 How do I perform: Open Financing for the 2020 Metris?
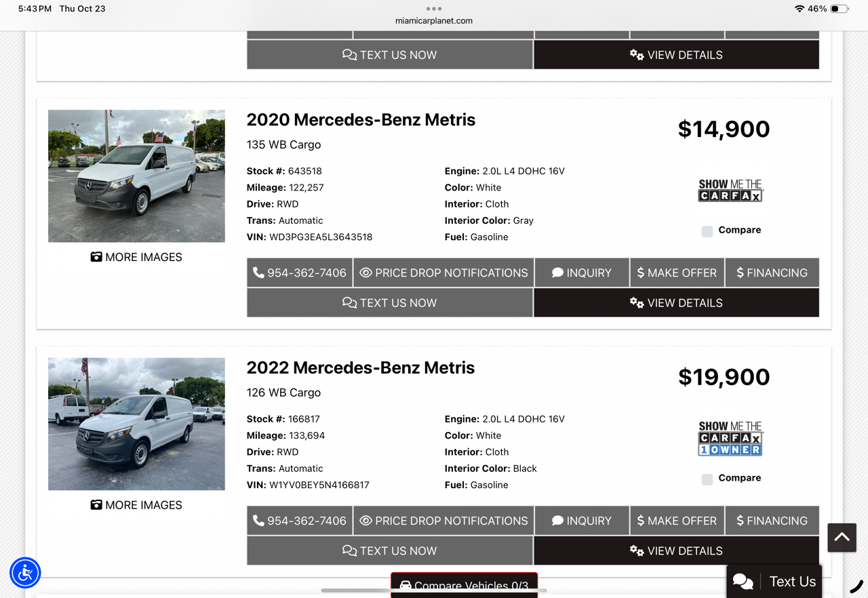[x=772, y=273]
